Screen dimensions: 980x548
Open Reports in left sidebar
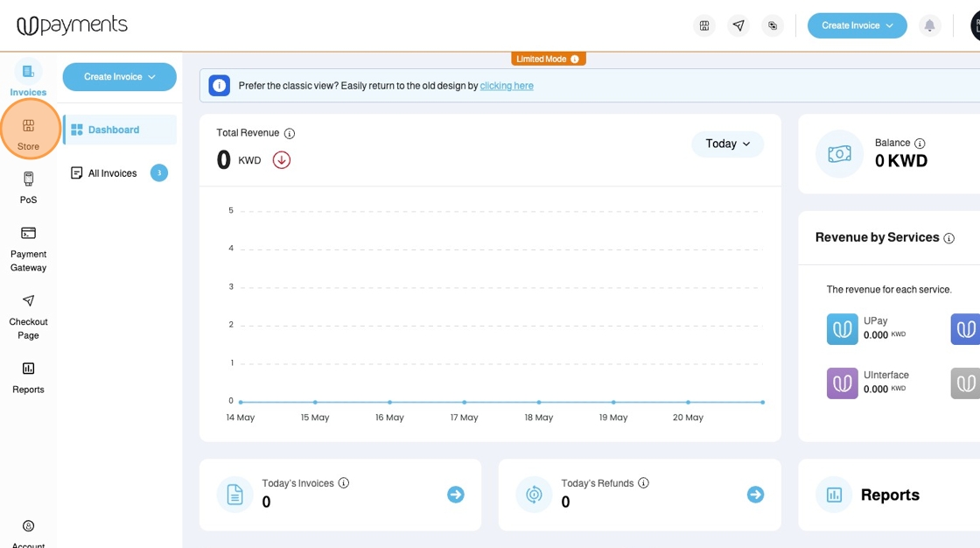click(28, 377)
